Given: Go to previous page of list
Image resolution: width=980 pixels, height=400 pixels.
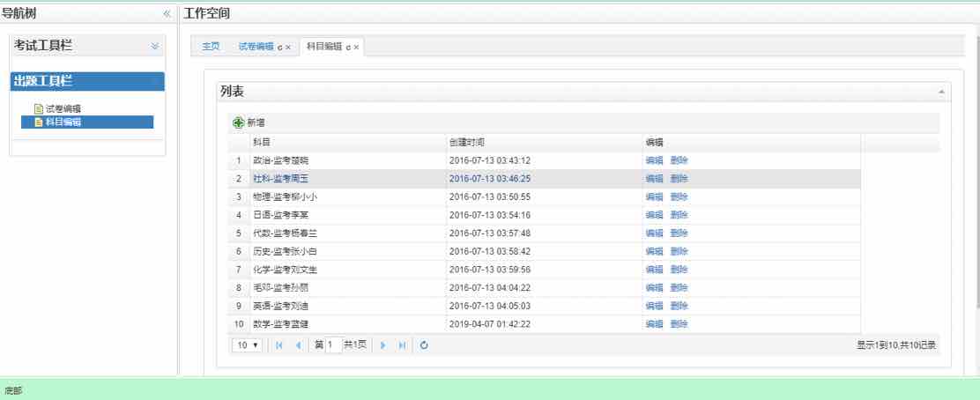Looking at the screenshot, I should click(x=298, y=345).
